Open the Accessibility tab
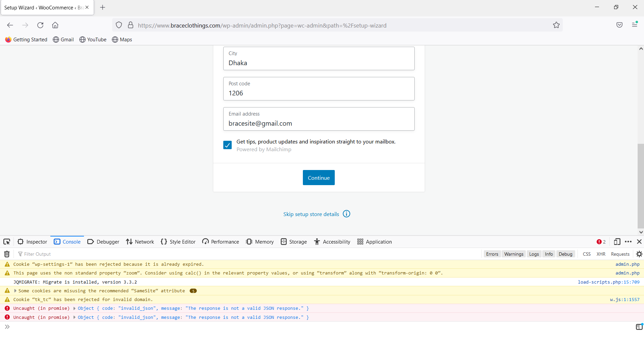This screenshot has height=340, width=644. (x=332, y=242)
